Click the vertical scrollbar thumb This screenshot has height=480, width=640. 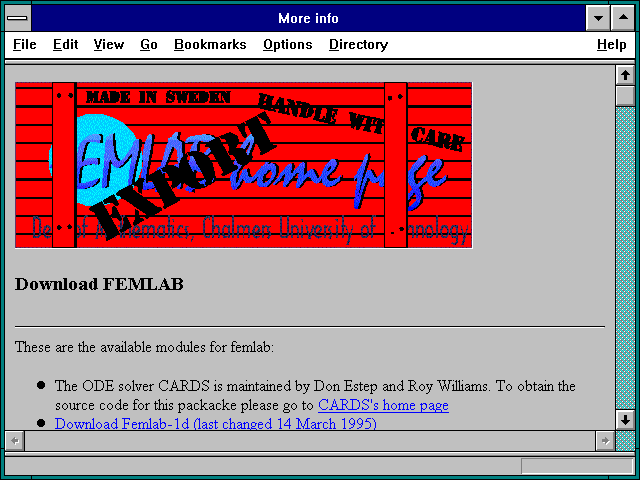click(625, 96)
